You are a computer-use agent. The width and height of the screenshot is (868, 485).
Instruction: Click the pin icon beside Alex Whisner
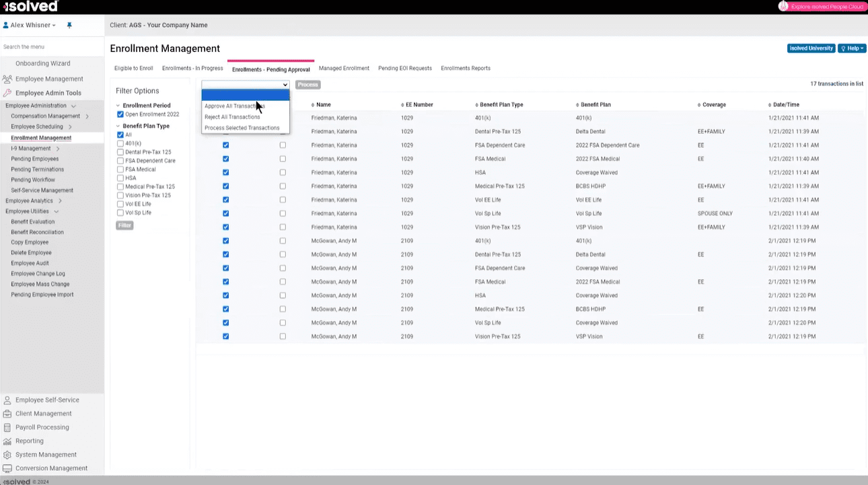coord(69,25)
